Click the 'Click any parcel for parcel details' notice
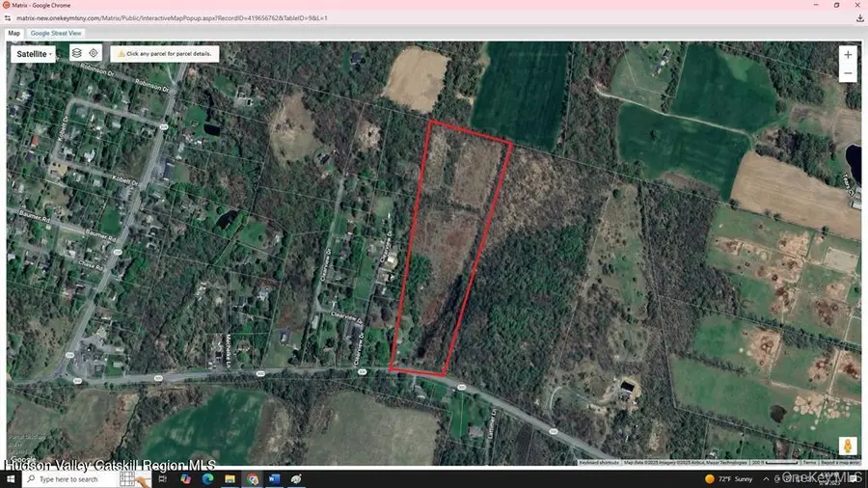 pos(164,54)
